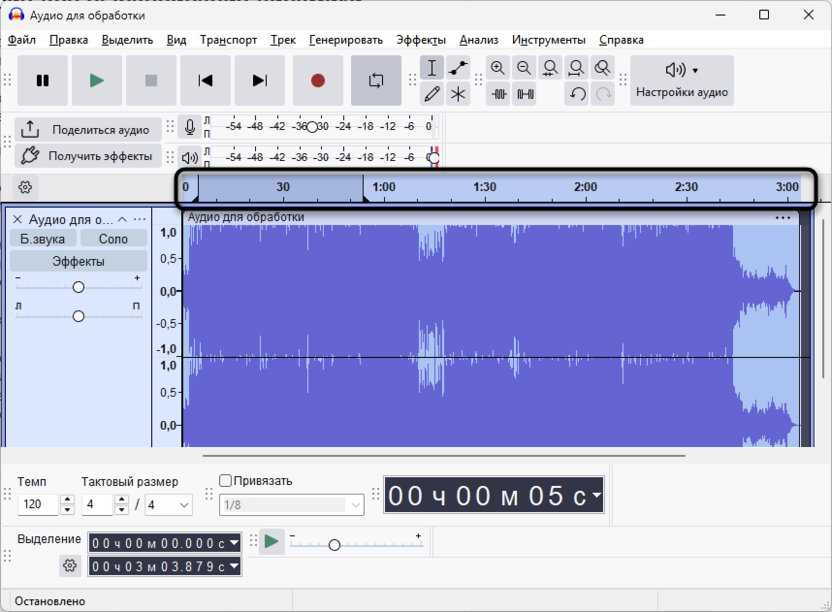This screenshot has height=612, width=832.
Task: Click Silence audio selection icon
Action: (525, 93)
